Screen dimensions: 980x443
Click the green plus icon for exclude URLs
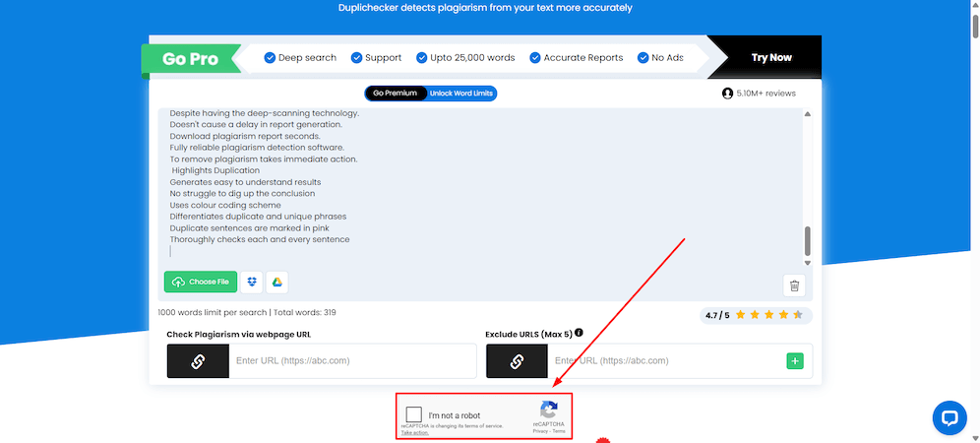pos(795,361)
